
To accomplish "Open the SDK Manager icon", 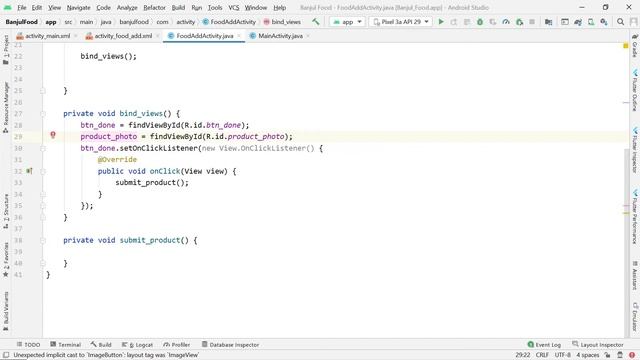I will click(x=604, y=22).
